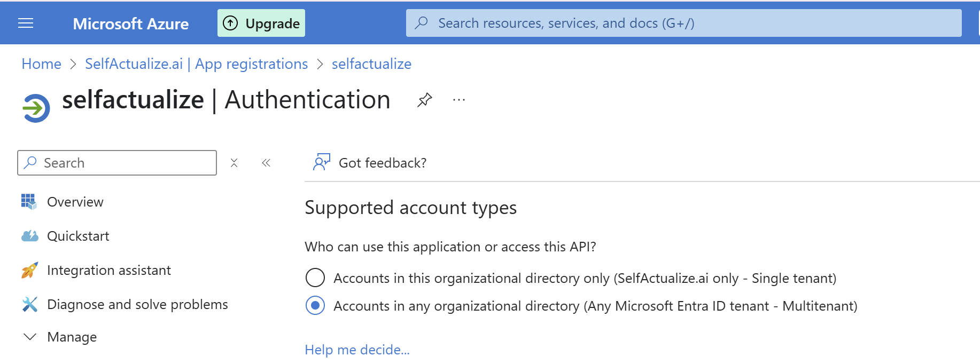The image size is (980, 364).
Task: Click the Integration assistant rocket icon
Action: pyautogui.click(x=29, y=270)
